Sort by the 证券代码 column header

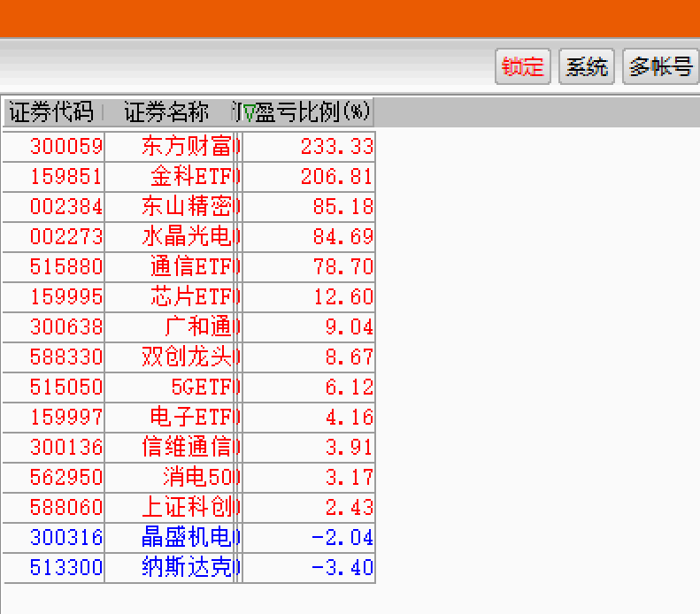point(52,111)
